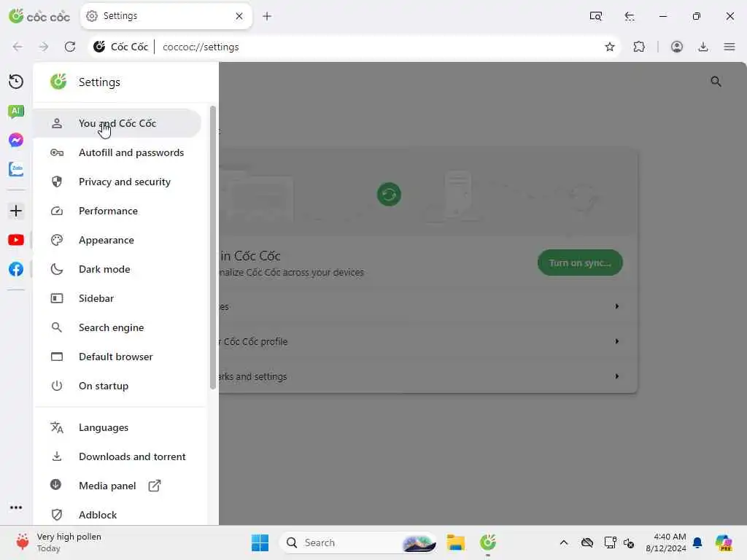Open the Copilot icon in the taskbar
The image size is (747, 560).
click(724, 542)
